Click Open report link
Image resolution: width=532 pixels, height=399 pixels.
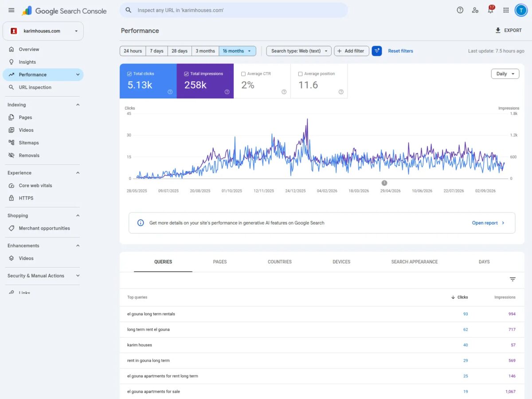489,223
